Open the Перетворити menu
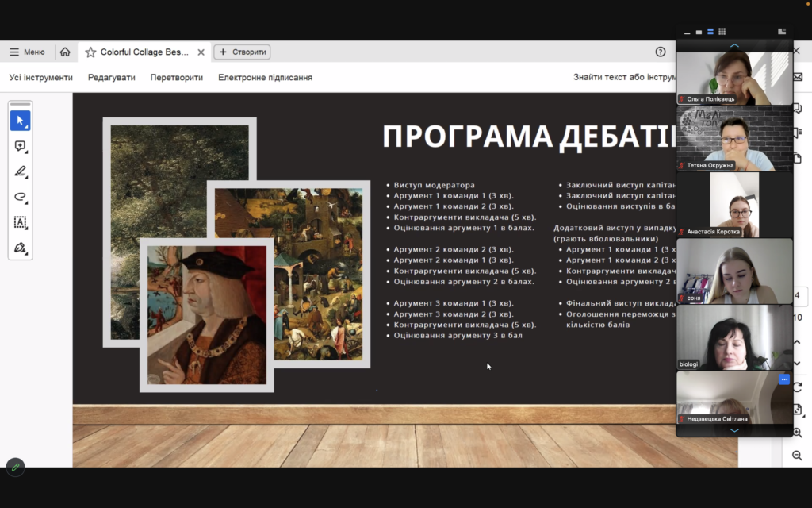Screen dimensions: 812x508 (177, 77)
